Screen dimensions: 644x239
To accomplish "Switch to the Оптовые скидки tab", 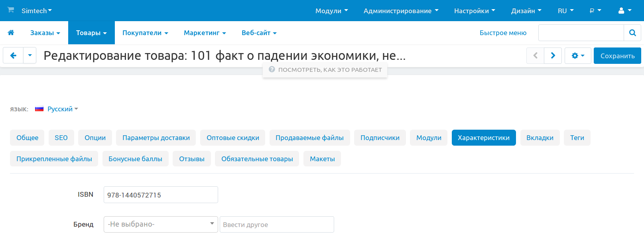I will tap(232, 138).
